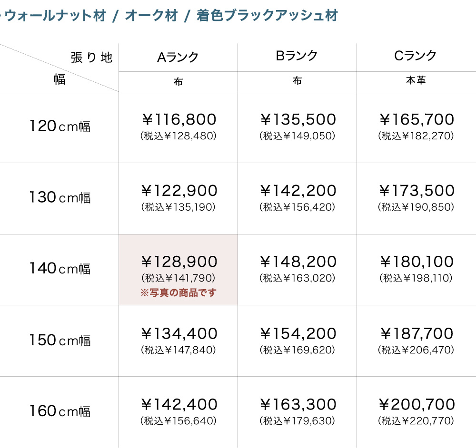Click the ウォールナット材 heading text
476x448 pixels.
pyautogui.click(x=55, y=16)
